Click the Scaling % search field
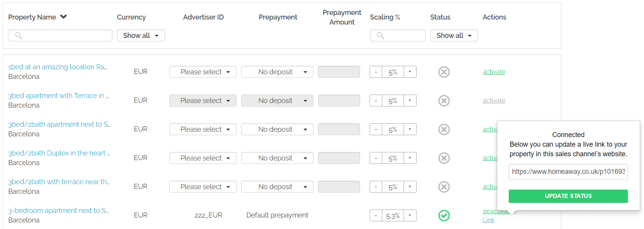The width and height of the screenshot is (644, 229). point(397,36)
